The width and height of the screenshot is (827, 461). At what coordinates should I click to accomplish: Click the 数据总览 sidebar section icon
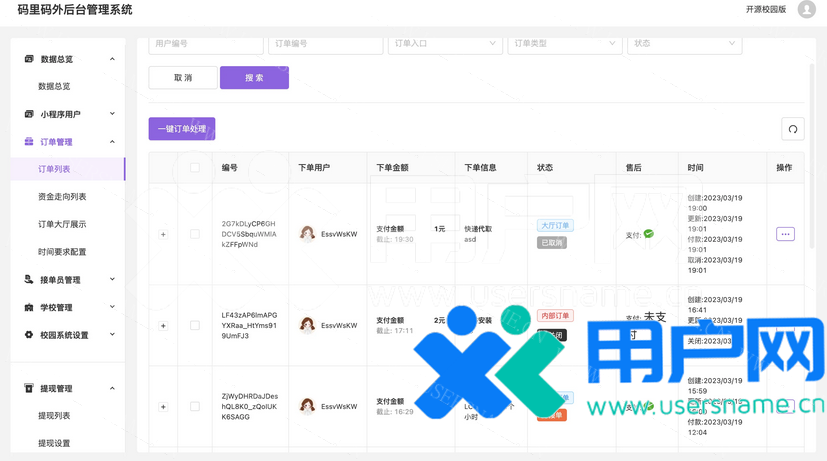29,59
